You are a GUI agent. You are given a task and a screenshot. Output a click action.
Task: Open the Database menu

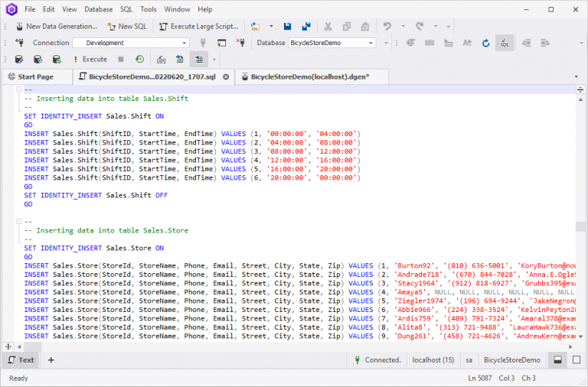(x=98, y=9)
